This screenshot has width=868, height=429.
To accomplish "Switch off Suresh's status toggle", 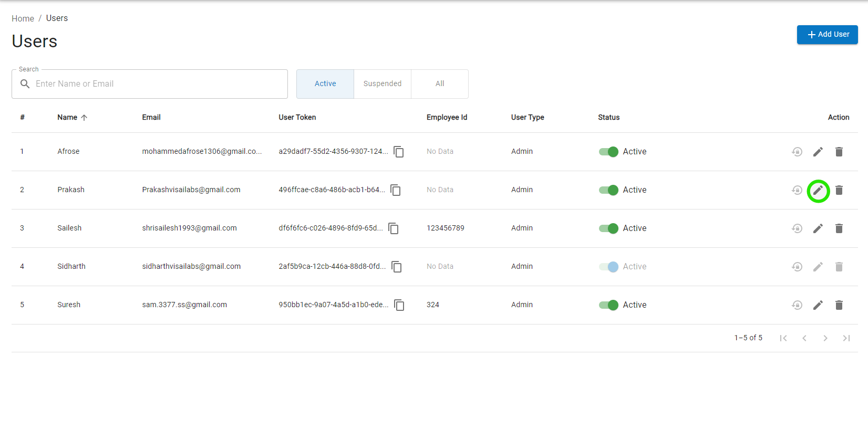I will [x=608, y=305].
